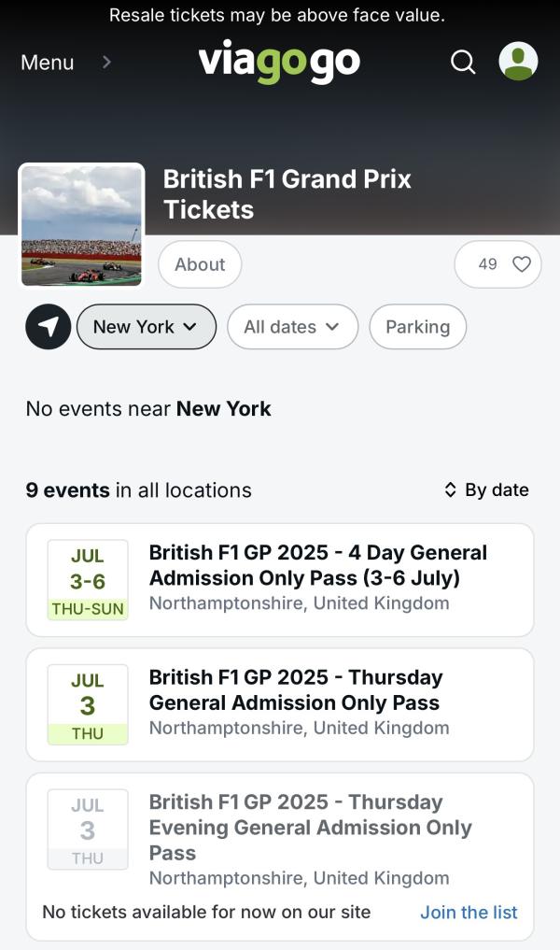Image resolution: width=560 pixels, height=950 pixels.
Task: Click the chevron next to Menu
Action: click(x=106, y=62)
